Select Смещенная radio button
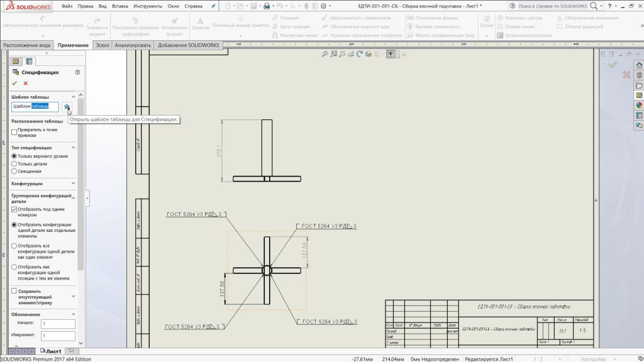 pos(14,171)
